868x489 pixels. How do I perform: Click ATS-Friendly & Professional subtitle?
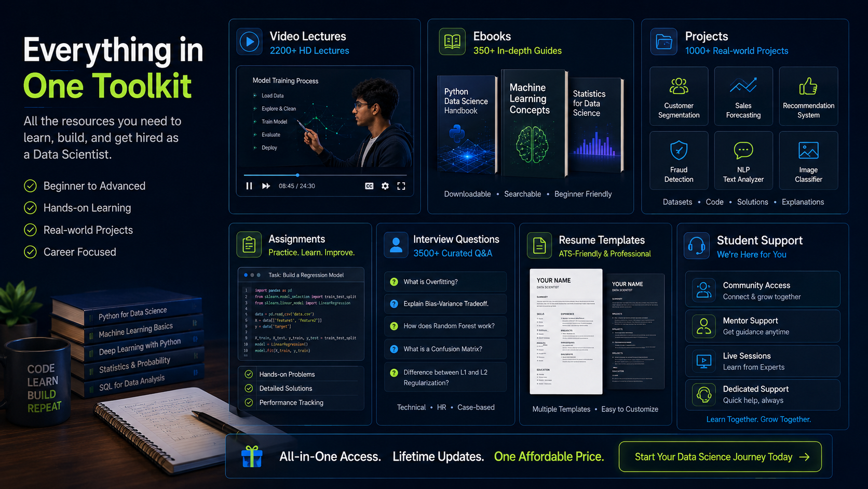[605, 254]
